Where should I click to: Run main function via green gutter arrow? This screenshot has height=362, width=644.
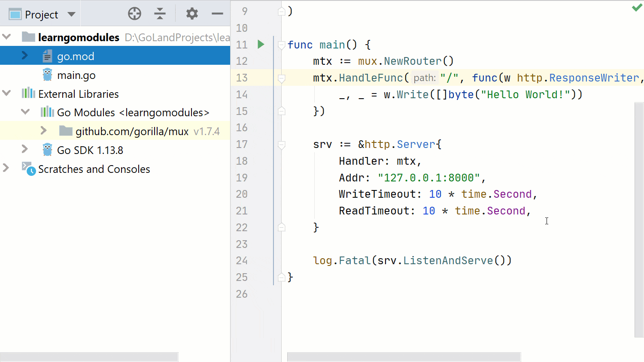pyautogui.click(x=261, y=44)
